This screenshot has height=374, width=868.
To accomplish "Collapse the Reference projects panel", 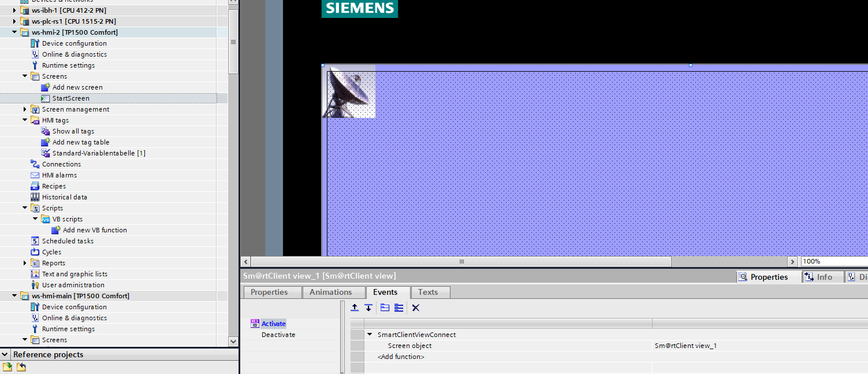I will pos(5,354).
